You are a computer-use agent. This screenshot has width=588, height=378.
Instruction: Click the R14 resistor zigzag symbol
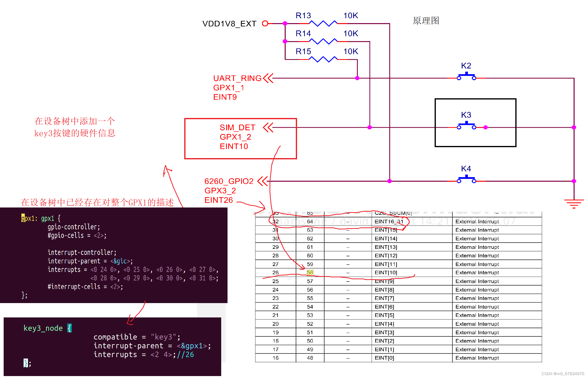tap(323, 42)
